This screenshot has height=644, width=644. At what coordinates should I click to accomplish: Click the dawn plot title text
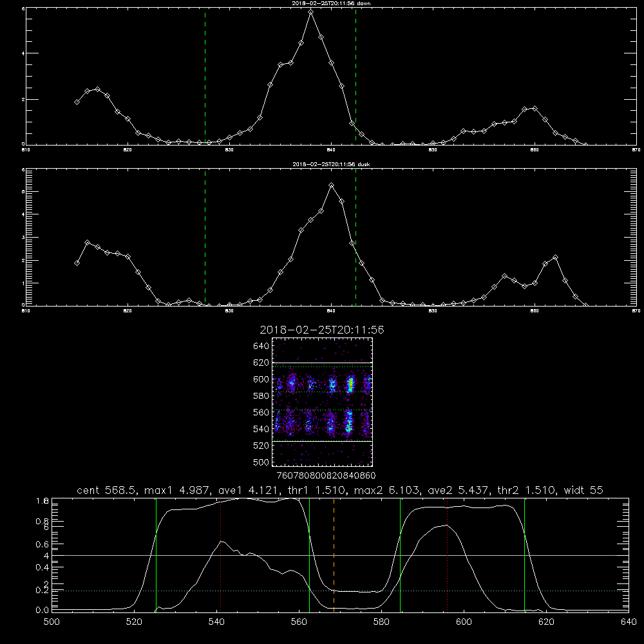[x=332, y=3]
